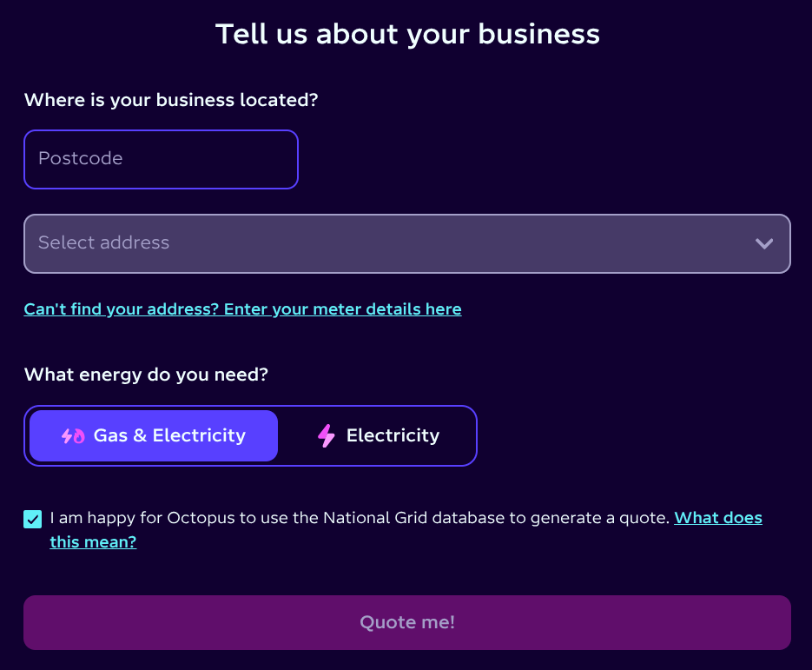Click the 'Where is your business located?' label
This screenshot has width=812, height=670.
point(171,100)
